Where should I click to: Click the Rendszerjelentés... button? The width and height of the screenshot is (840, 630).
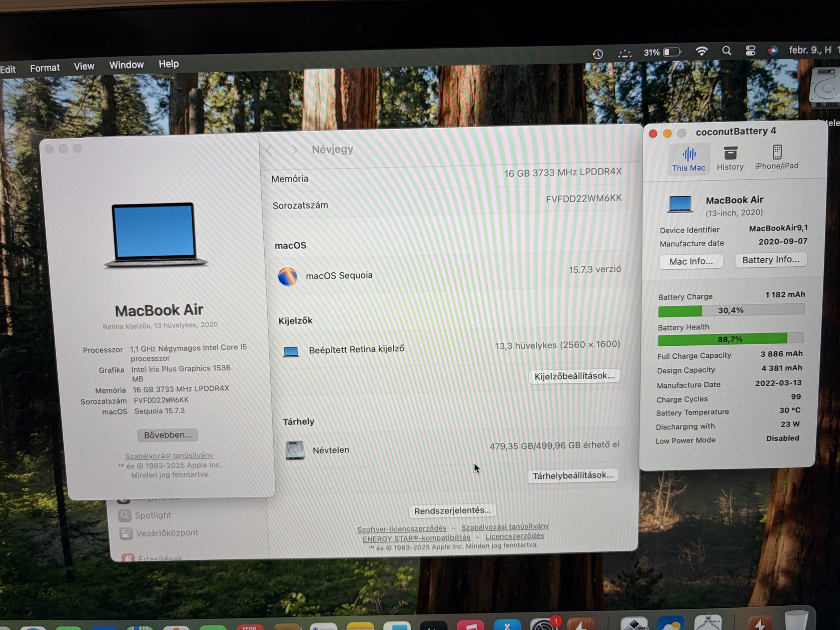coord(453,510)
